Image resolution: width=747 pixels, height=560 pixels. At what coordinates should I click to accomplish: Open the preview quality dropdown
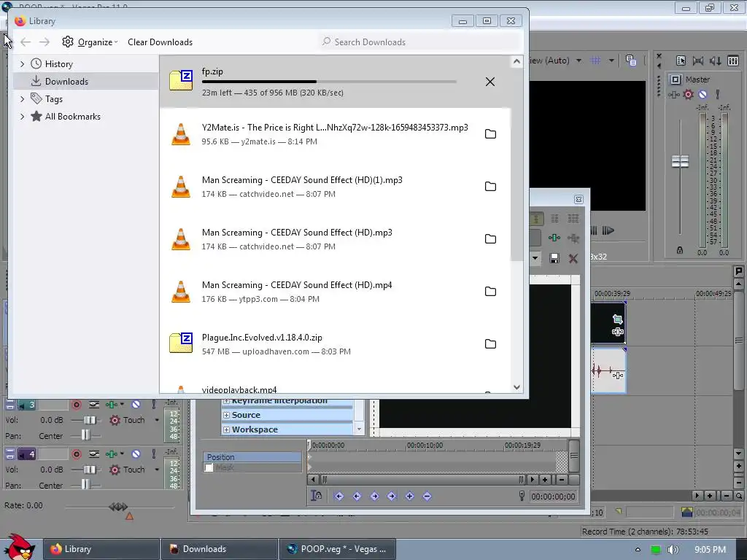[x=578, y=61]
